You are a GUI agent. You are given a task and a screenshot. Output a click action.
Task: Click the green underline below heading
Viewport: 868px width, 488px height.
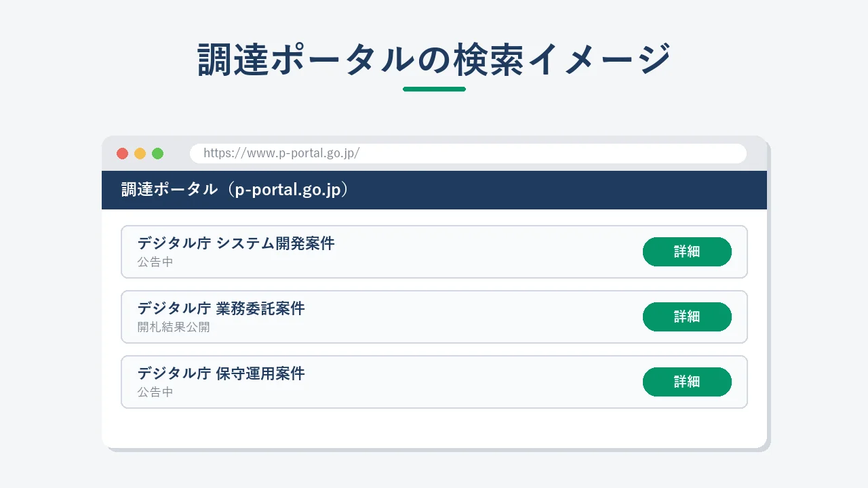pyautogui.click(x=434, y=89)
